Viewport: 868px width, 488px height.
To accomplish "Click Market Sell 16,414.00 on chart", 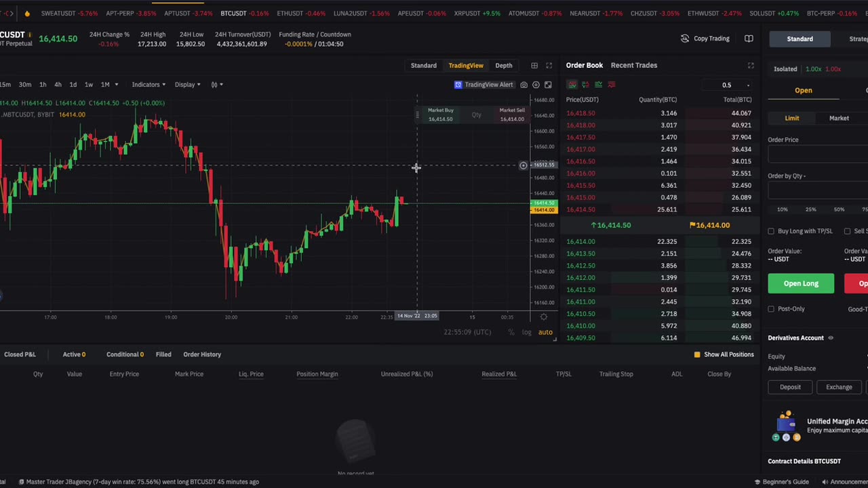I will point(512,115).
